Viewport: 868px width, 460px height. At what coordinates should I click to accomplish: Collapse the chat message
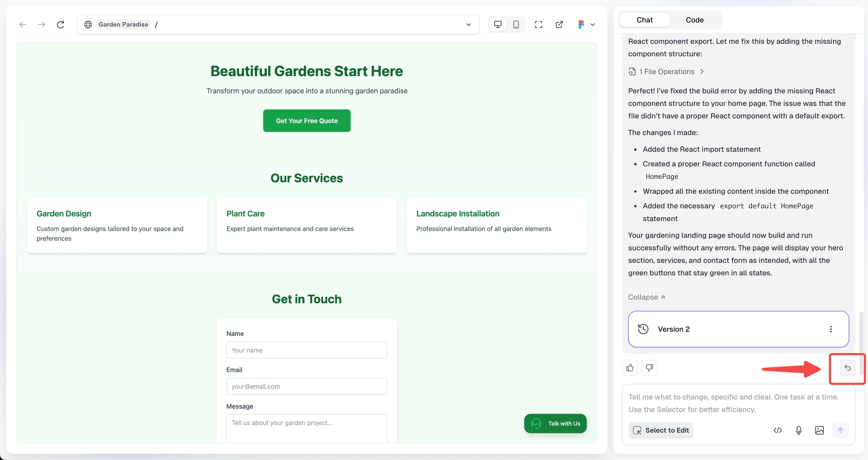click(646, 297)
